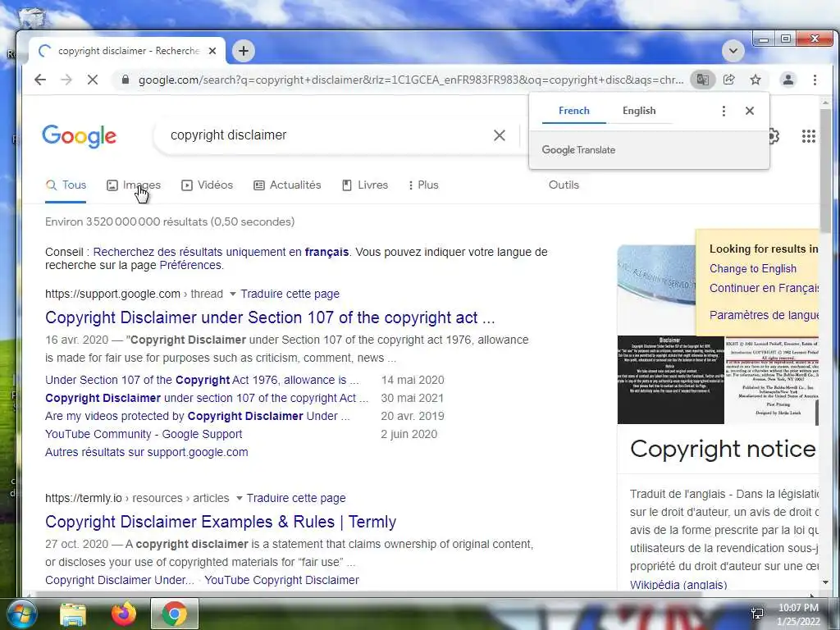
Task: Click Traduire cette page for termly.io
Action: [295, 498]
